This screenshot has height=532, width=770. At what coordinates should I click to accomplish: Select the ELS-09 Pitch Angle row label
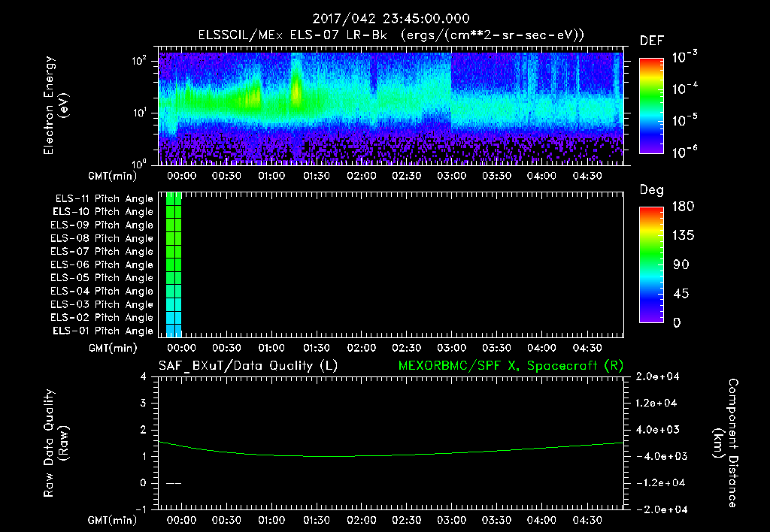tap(102, 225)
